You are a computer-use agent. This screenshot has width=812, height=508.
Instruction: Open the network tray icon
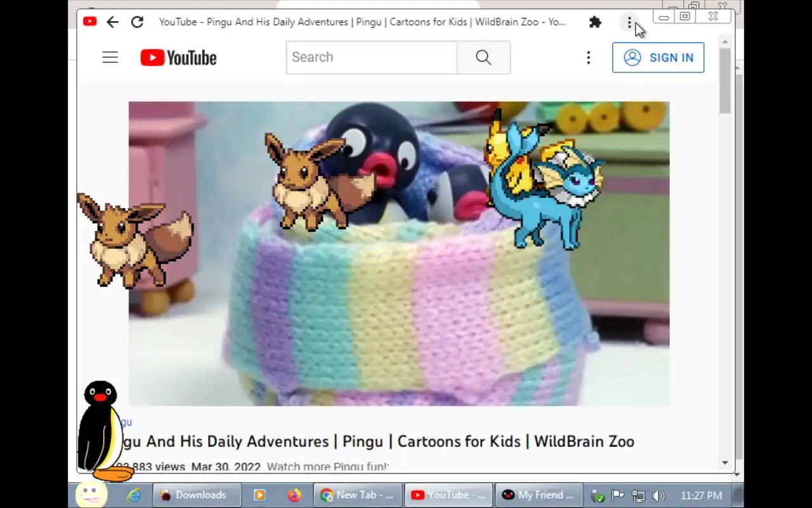638,496
